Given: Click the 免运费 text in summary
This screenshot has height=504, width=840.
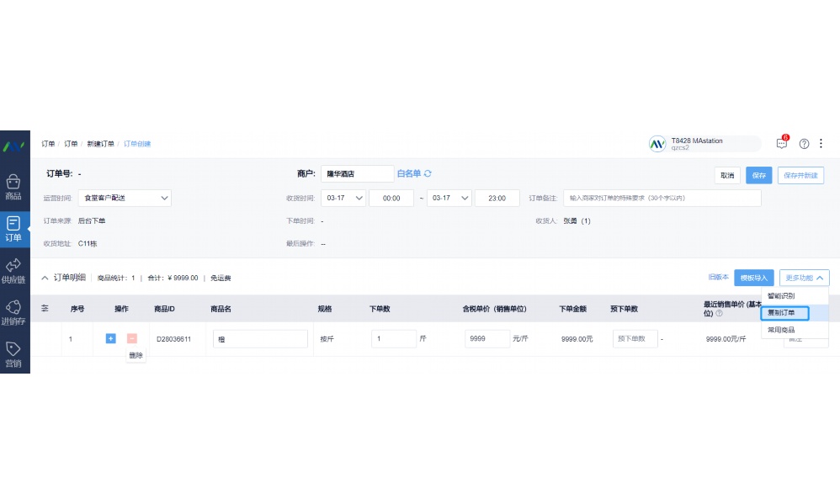Looking at the screenshot, I should [221, 278].
